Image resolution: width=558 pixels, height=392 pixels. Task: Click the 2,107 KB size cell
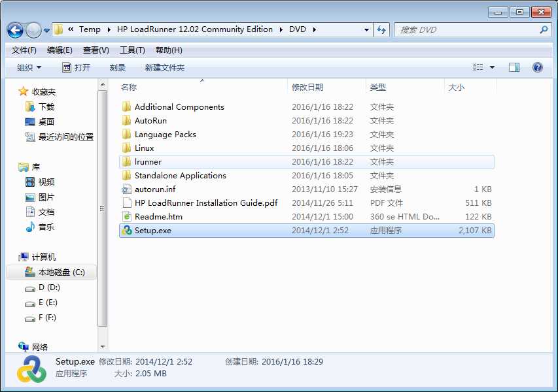[x=475, y=230]
